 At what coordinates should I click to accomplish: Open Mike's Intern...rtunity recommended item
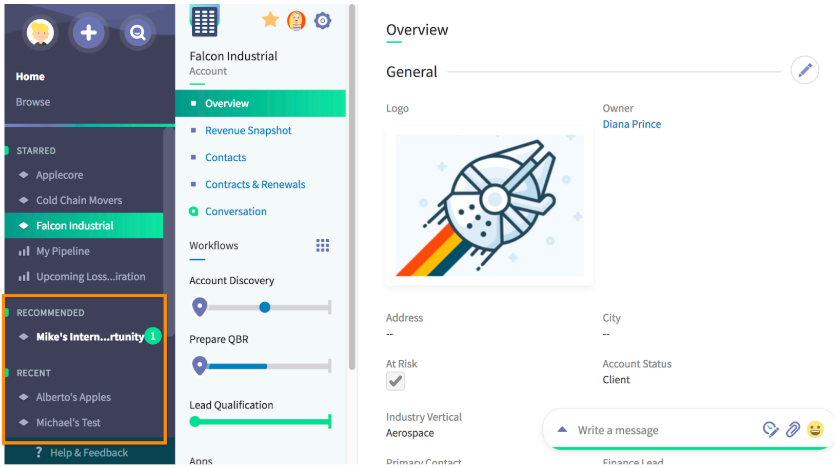89,336
